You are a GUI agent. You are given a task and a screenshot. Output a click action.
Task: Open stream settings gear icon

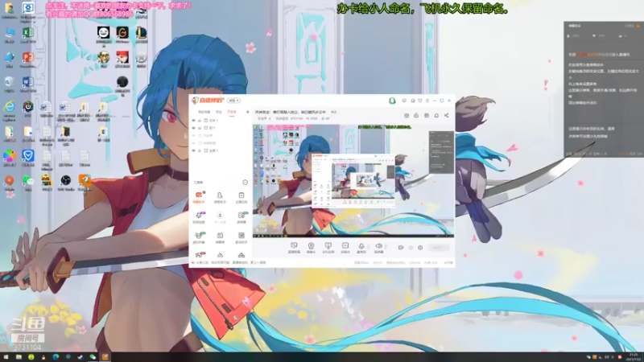coord(420,248)
